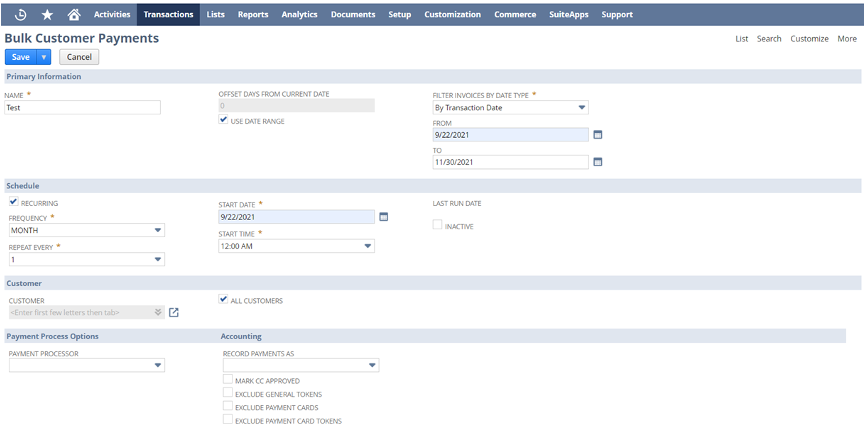Open the Commerce menu
Image resolution: width=864 pixels, height=430 pixels.
click(x=515, y=15)
